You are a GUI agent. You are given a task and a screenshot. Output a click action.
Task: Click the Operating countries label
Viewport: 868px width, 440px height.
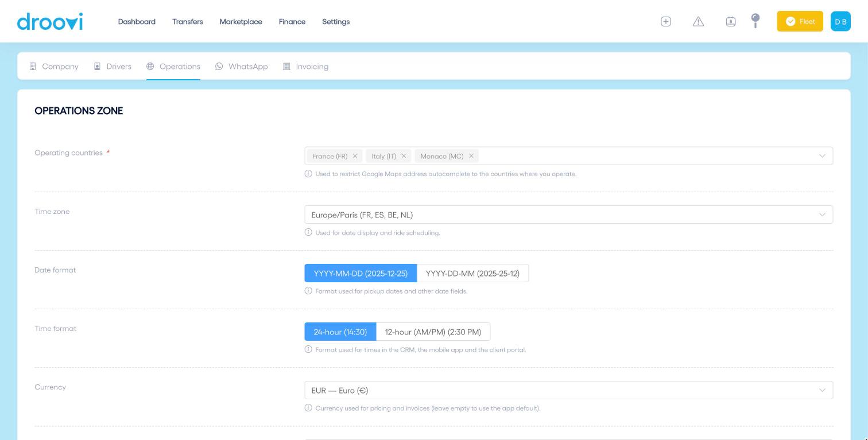tap(68, 153)
